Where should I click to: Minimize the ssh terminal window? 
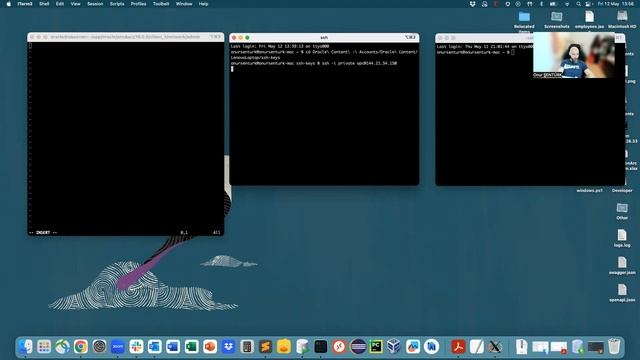point(241,38)
